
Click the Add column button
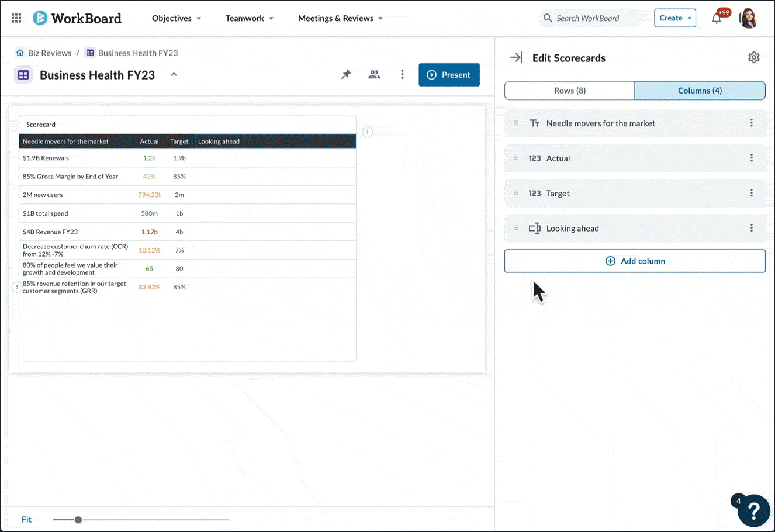pyautogui.click(x=635, y=261)
